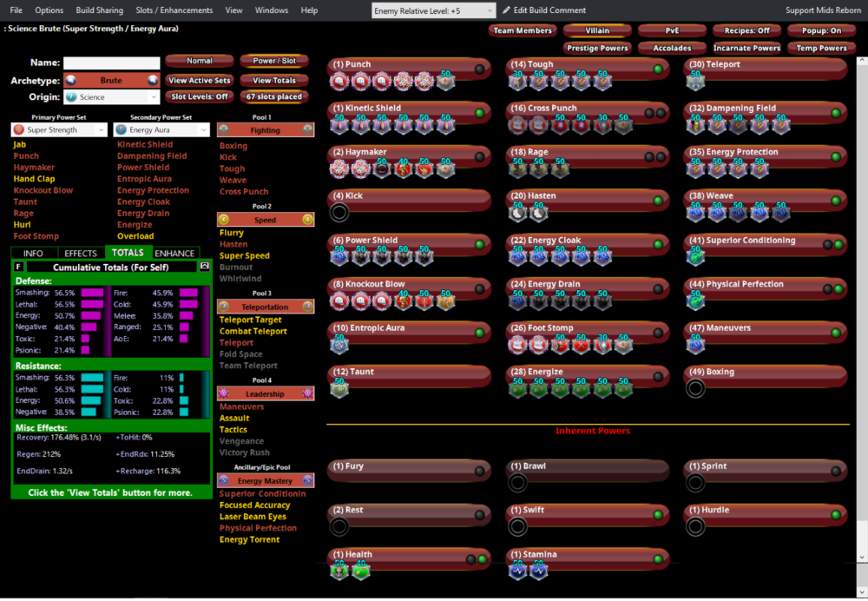Click the previous archetype arrow left of Brute

pyautogui.click(x=71, y=80)
